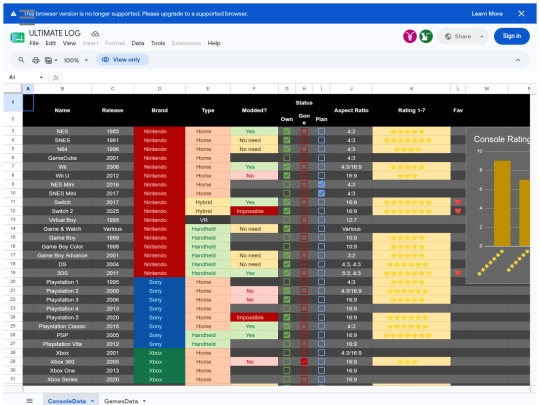Toggle Own checkbox for Game & Watch
The image size is (540, 405).
click(287, 229)
